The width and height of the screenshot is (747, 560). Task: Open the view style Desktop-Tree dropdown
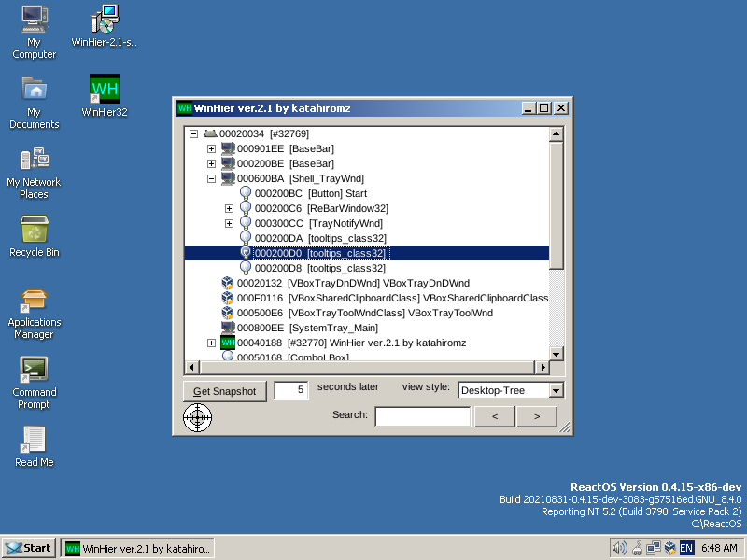556,390
